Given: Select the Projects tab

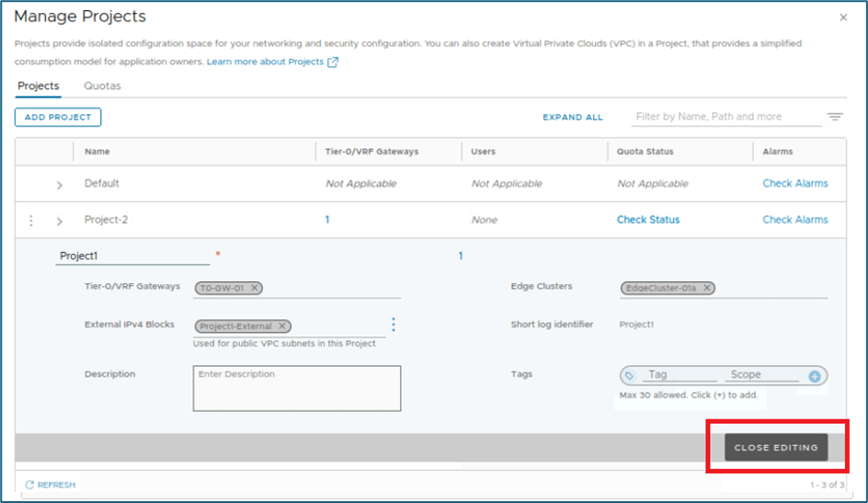Looking at the screenshot, I should [39, 86].
